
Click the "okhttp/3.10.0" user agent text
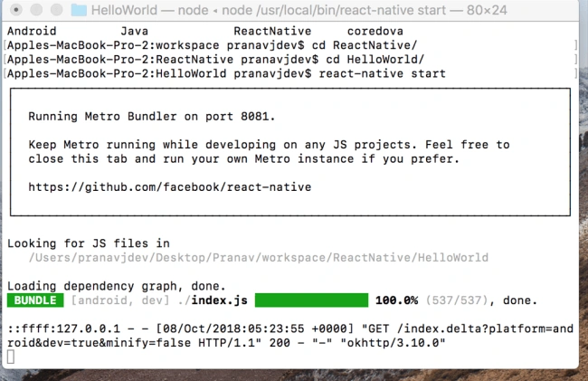pos(393,343)
